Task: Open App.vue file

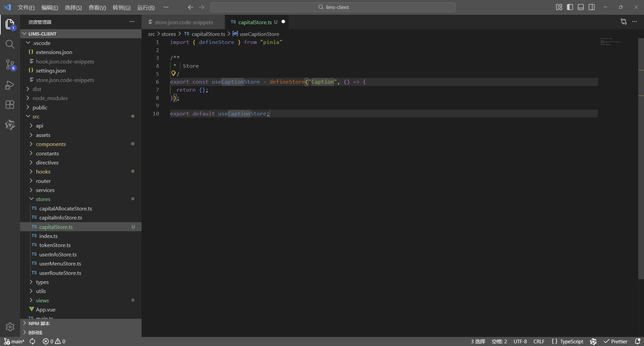Action: (x=81, y=309)
